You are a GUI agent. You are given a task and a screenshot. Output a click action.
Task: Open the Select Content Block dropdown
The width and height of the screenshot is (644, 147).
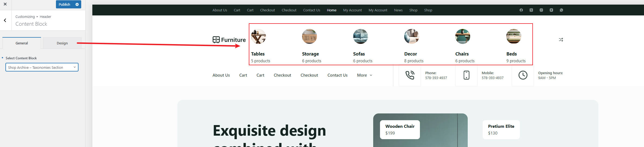[x=42, y=67]
